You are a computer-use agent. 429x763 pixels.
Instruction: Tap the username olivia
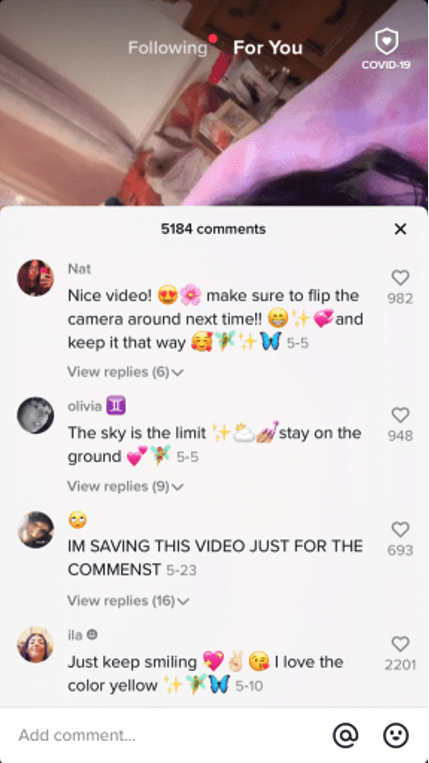click(85, 406)
